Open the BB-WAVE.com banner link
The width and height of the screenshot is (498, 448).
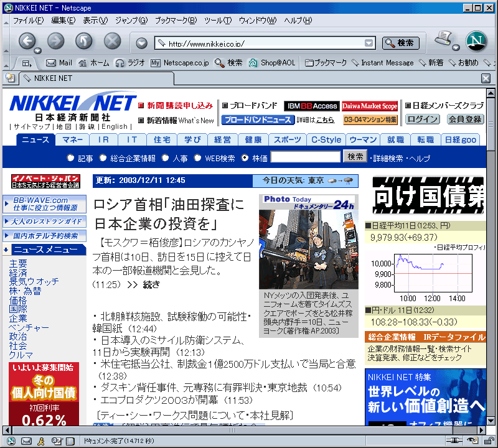click(45, 204)
